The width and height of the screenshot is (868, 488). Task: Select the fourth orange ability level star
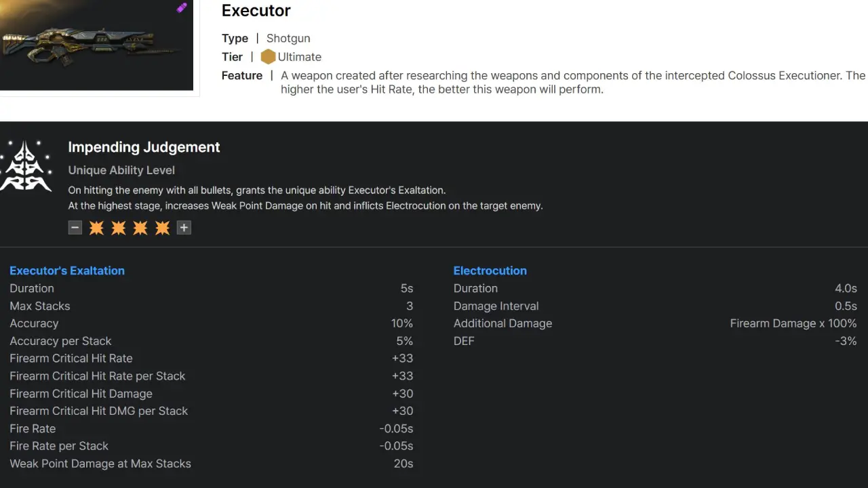162,228
